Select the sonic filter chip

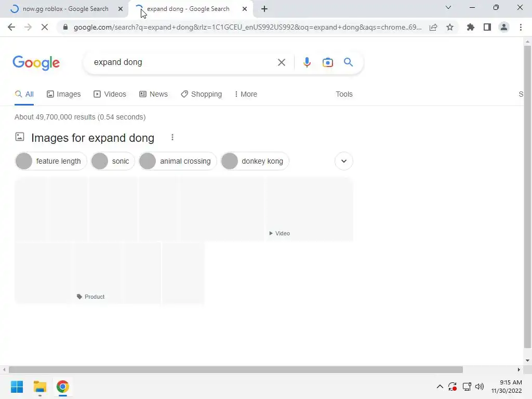[113, 161]
